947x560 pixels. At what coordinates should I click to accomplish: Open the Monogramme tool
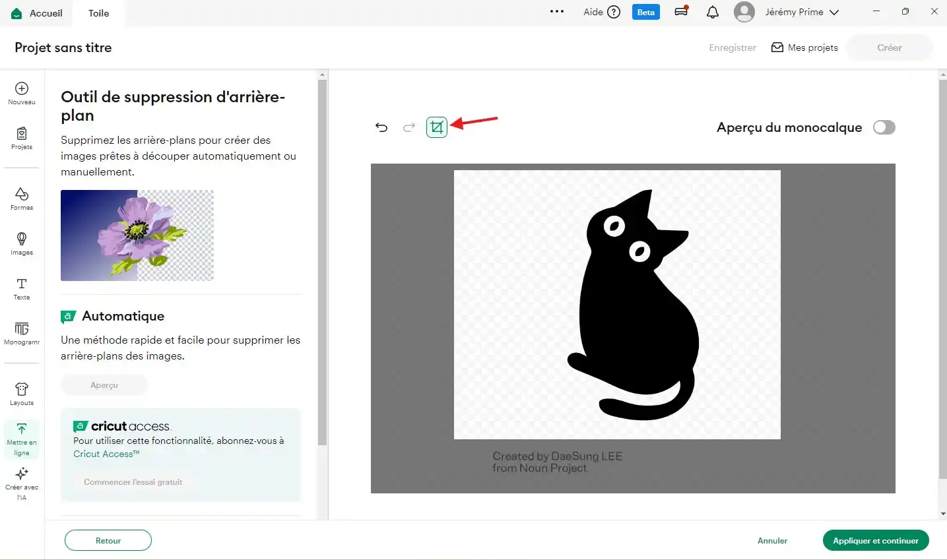pos(22,333)
